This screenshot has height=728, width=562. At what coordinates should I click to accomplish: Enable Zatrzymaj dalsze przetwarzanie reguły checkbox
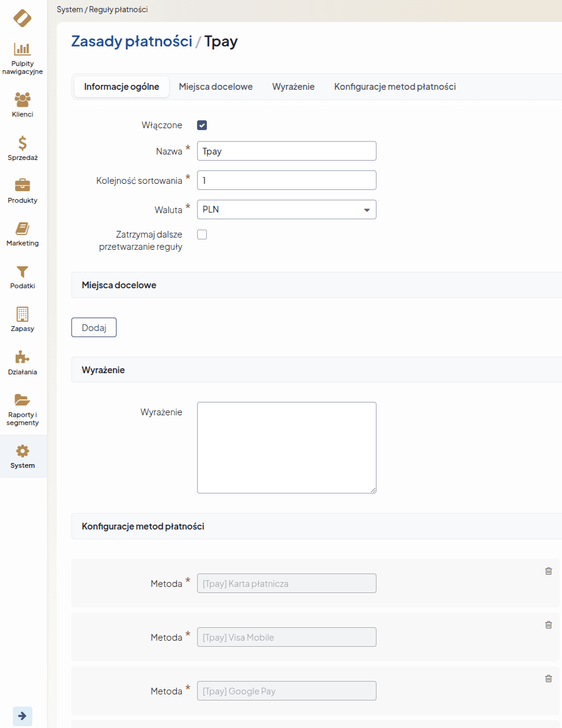click(202, 235)
